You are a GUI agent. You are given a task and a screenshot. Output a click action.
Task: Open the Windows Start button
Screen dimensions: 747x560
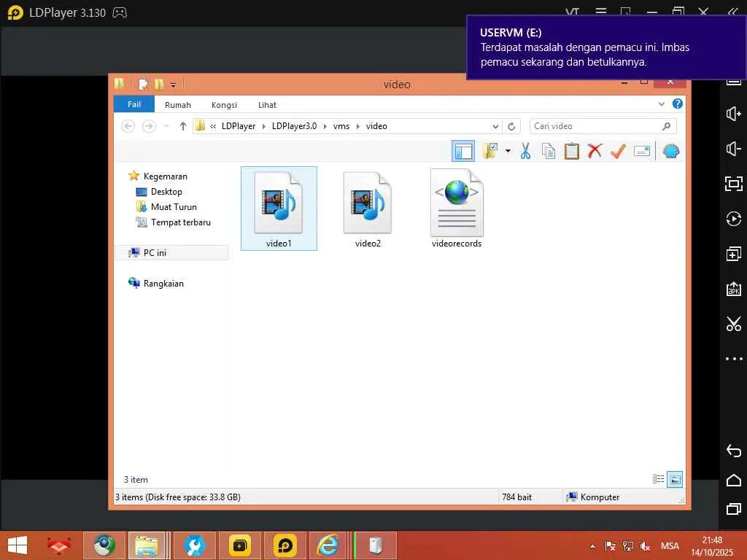[18, 545]
